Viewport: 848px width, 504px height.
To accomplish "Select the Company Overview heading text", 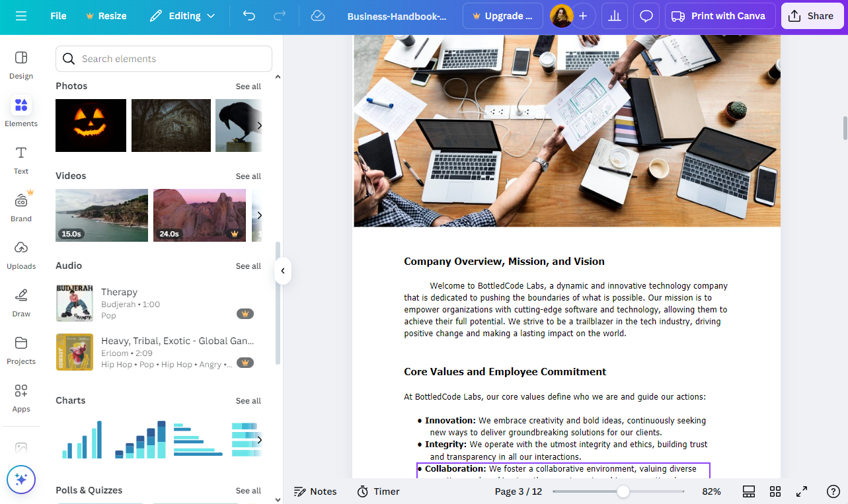I will coord(504,262).
